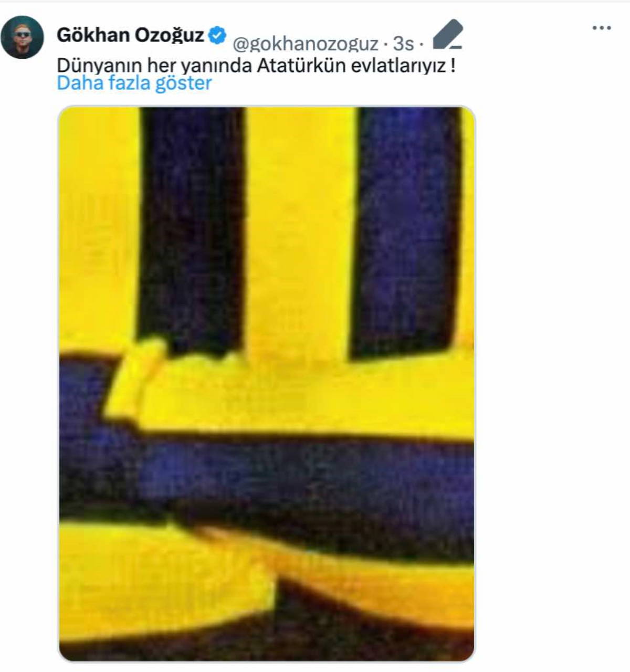Image resolution: width=630 pixels, height=672 pixels.
Task: Open the three-dot more options menu
Action: pyautogui.click(x=602, y=28)
